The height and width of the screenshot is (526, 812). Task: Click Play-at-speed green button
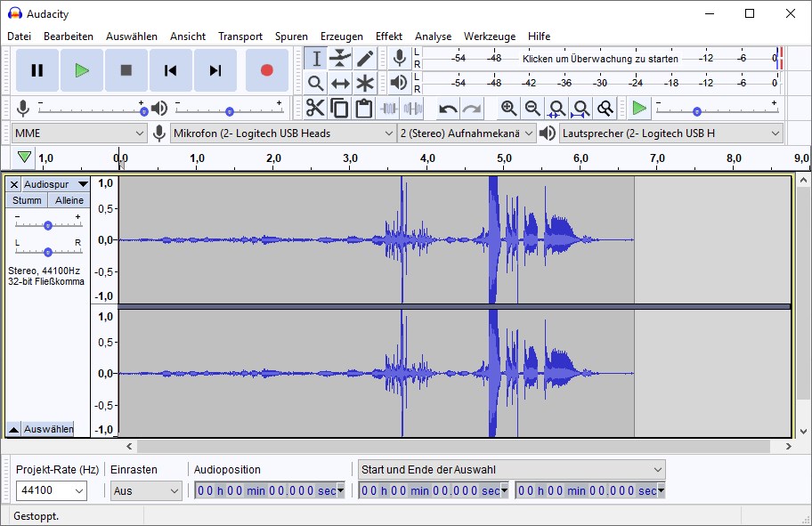(639, 109)
